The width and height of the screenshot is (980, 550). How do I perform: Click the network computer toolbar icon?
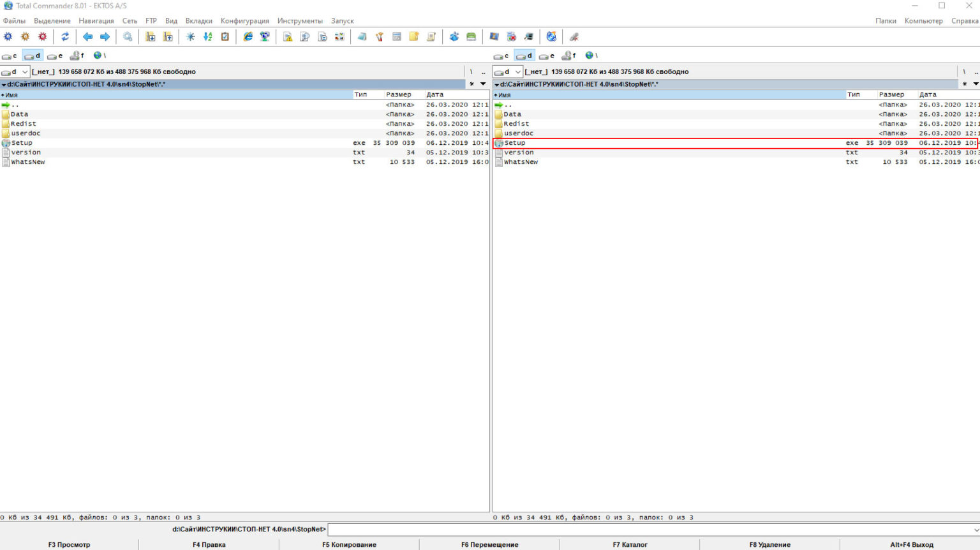point(265,37)
